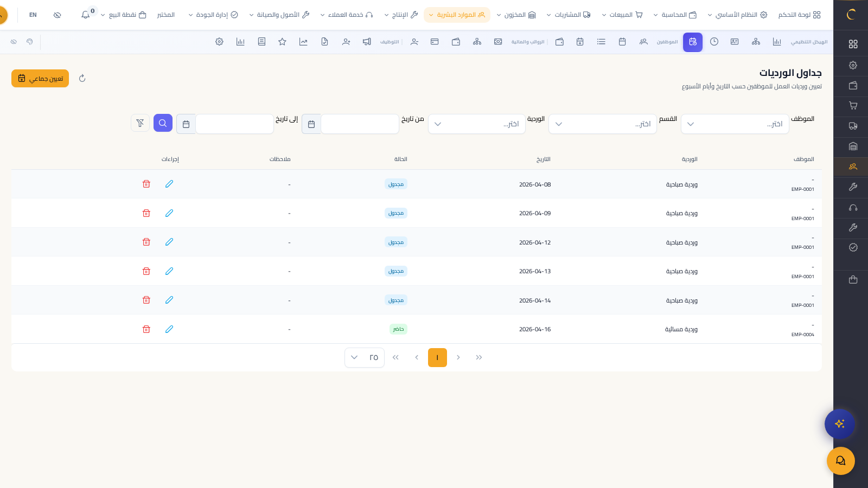
Task: Click the من تاريخ date input field
Action: tap(360, 124)
